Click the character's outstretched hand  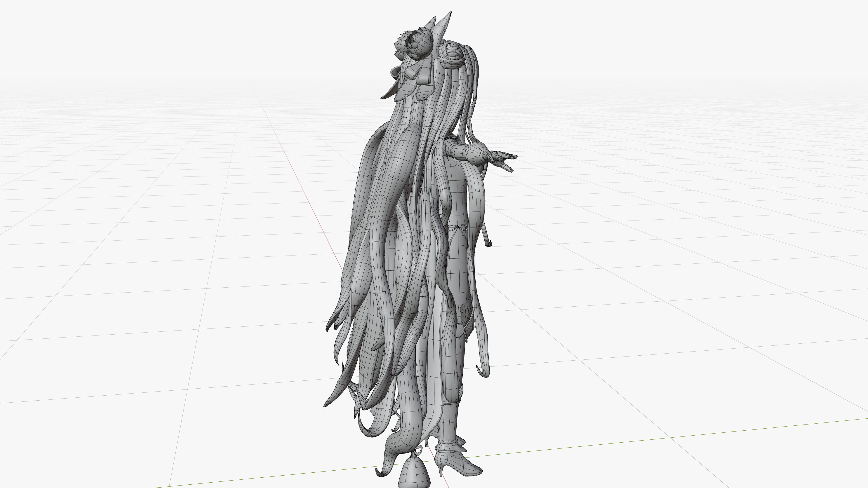coord(500,160)
